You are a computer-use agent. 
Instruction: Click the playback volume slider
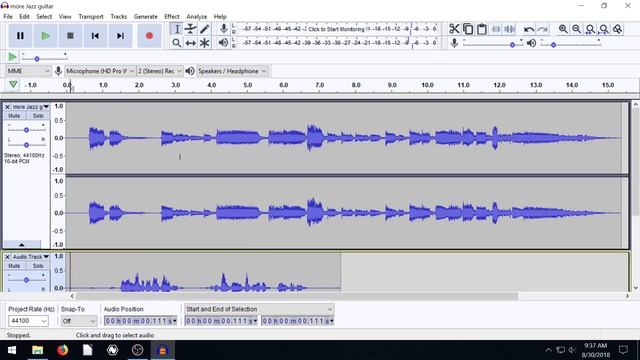[x=571, y=43]
